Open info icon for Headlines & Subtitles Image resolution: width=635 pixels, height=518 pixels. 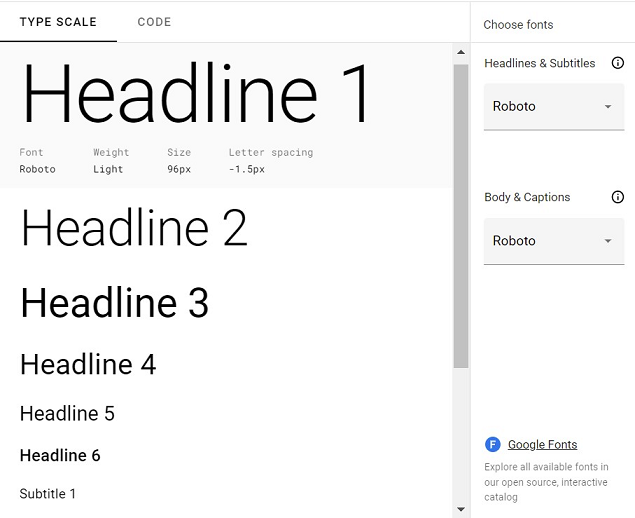pyautogui.click(x=617, y=63)
